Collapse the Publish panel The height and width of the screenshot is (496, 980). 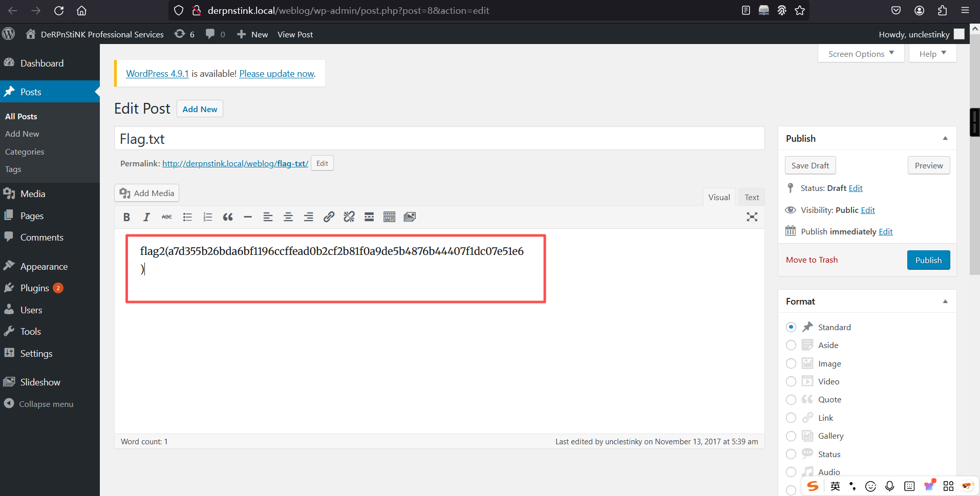click(945, 138)
